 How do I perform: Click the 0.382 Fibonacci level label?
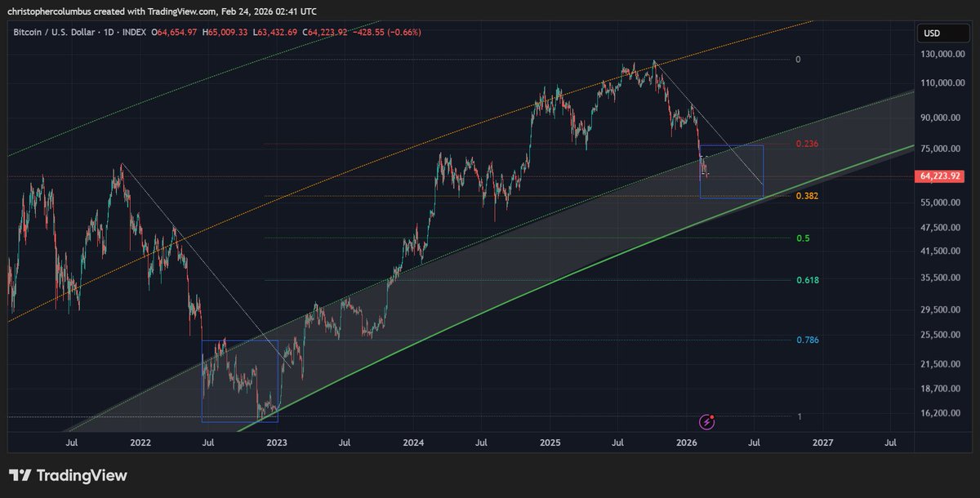[x=808, y=196]
